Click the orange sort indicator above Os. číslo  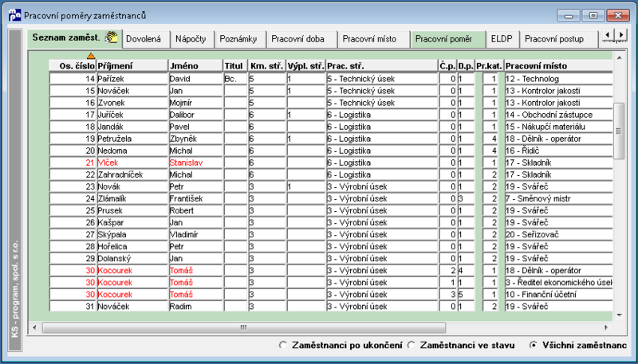[91, 56]
